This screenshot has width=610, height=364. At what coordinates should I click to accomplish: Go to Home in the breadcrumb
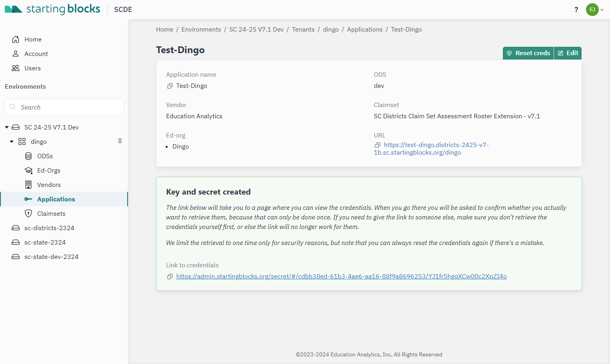pyautogui.click(x=164, y=29)
